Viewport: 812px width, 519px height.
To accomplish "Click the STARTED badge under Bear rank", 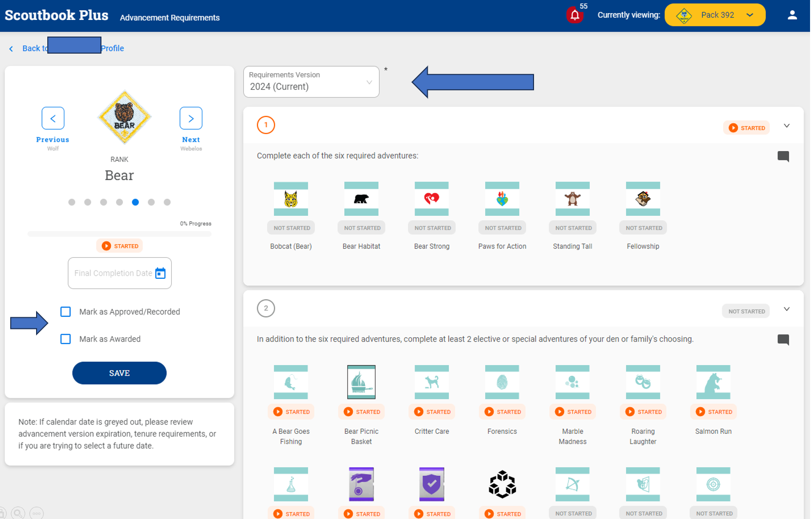I will (x=120, y=246).
